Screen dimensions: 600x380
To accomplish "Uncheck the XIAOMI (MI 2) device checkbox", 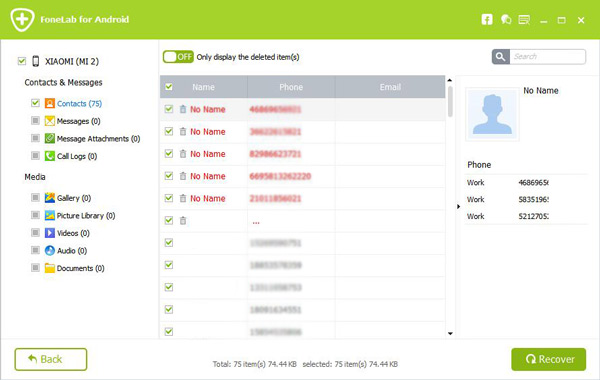I will pos(22,61).
